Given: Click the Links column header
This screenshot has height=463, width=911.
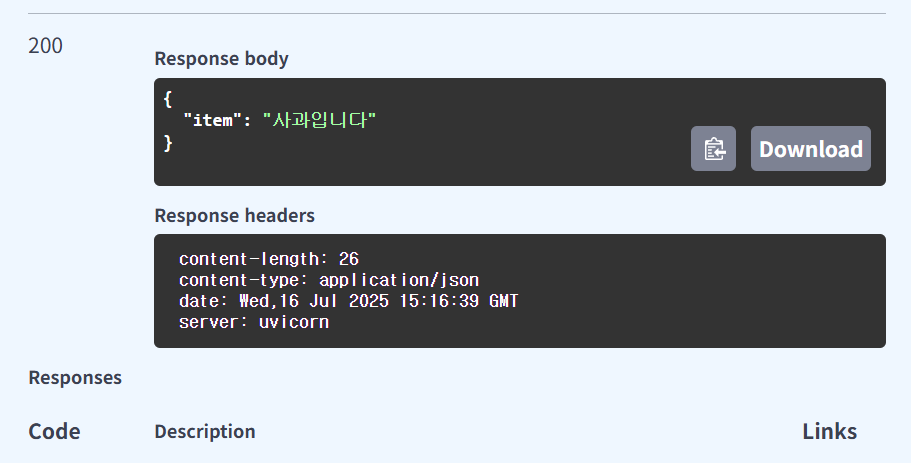Looking at the screenshot, I should [830, 432].
